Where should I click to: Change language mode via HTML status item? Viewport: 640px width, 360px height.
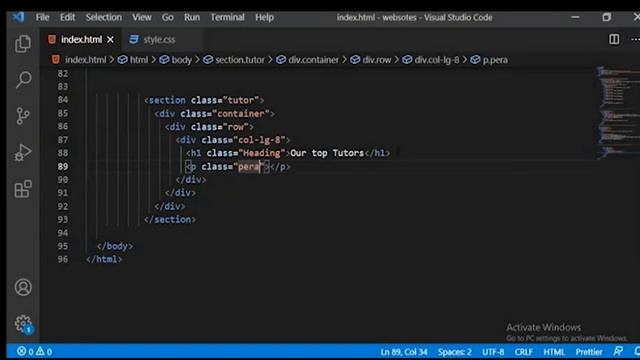[554, 351]
